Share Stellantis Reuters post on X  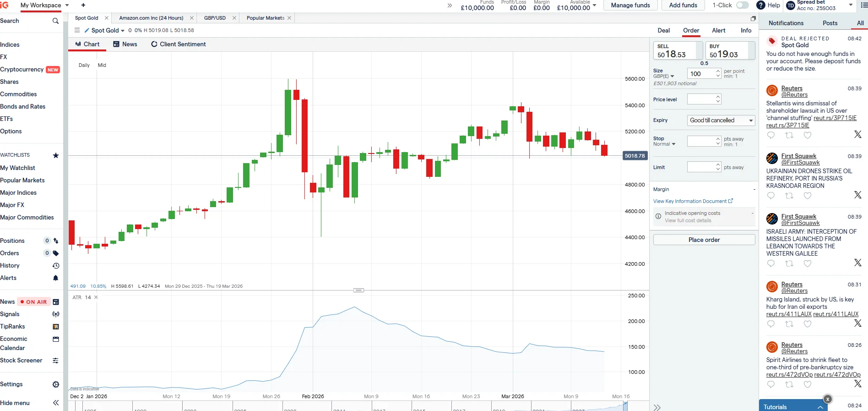pyautogui.click(x=857, y=135)
